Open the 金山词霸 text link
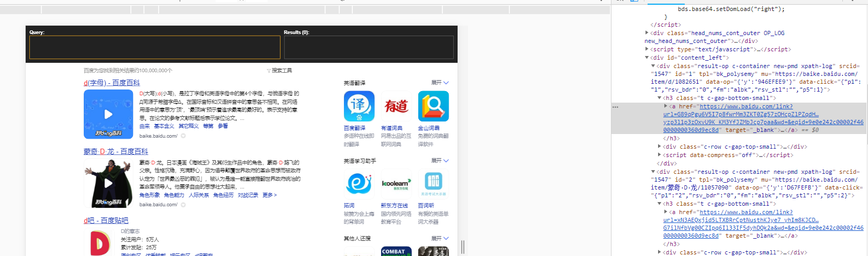The width and height of the screenshot is (868, 256). pos(429,128)
